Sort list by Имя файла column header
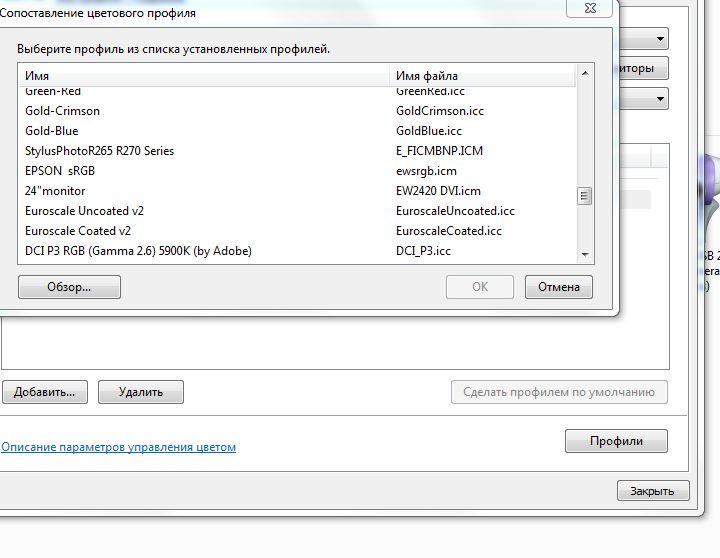Screen dimensions: 720x558 (483, 75)
